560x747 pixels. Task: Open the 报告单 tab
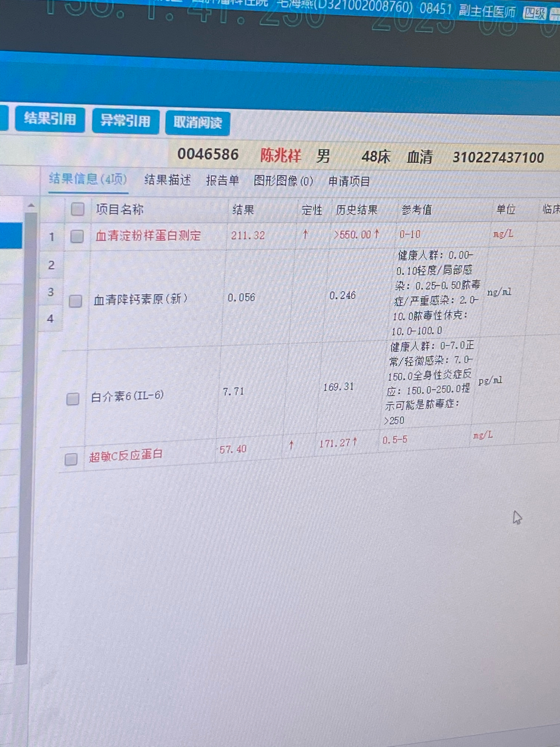222,181
